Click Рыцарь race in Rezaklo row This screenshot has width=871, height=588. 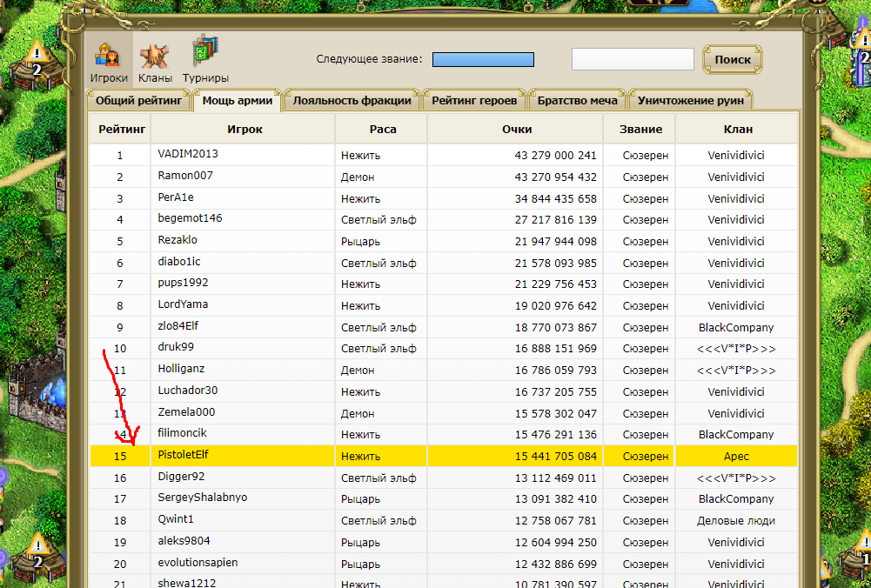click(x=360, y=242)
